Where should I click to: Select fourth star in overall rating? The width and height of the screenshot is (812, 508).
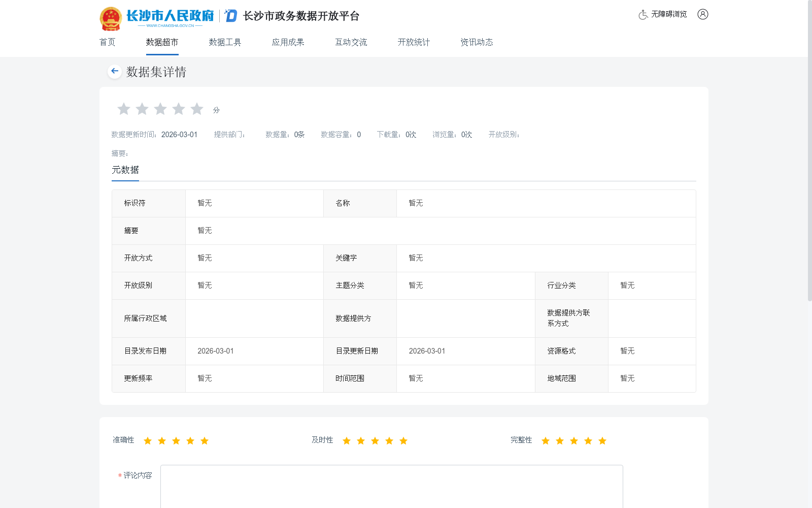click(x=179, y=109)
